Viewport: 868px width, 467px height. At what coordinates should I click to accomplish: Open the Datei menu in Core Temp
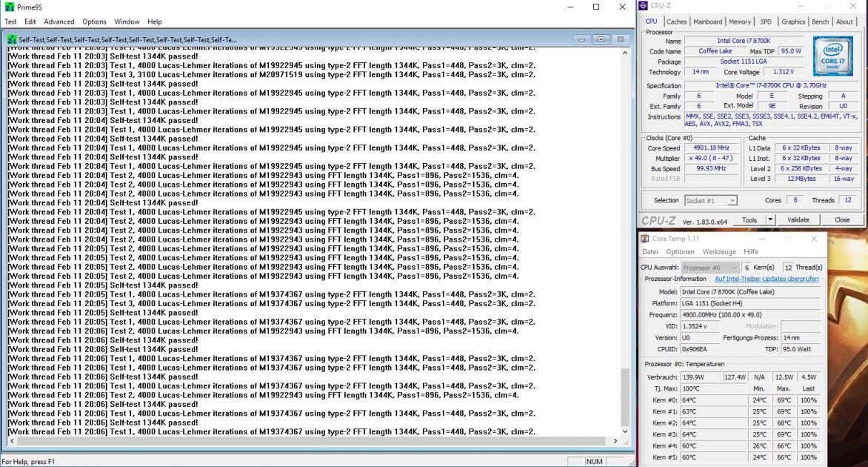[x=650, y=251]
